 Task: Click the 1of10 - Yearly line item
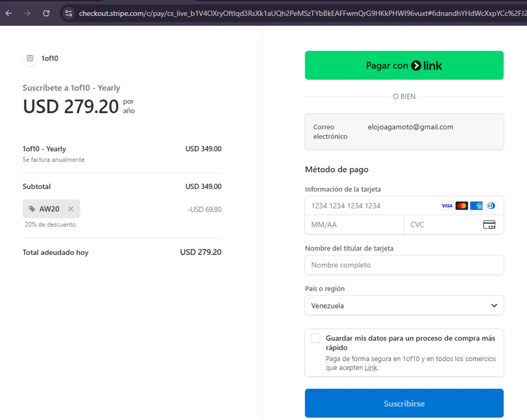(x=44, y=149)
